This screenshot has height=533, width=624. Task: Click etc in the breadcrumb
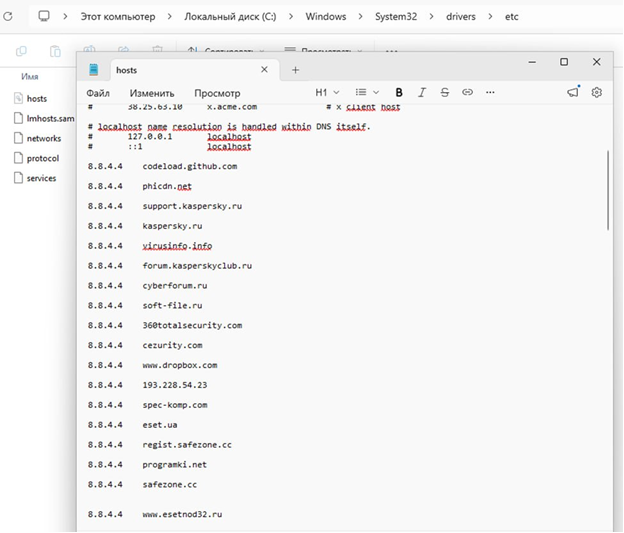512,17
